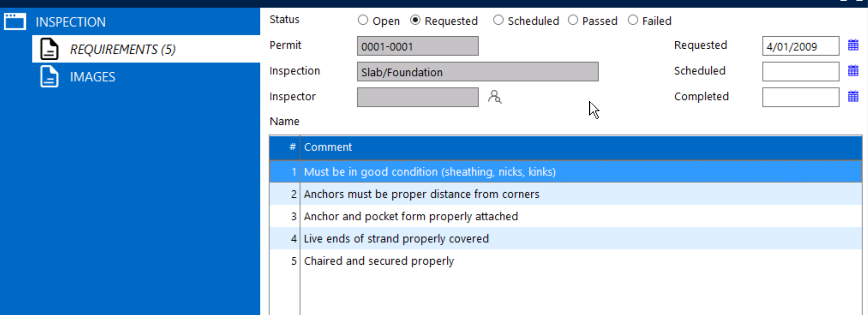
Task: Select the Open status radio button
Action: click(x=363, y=20)
